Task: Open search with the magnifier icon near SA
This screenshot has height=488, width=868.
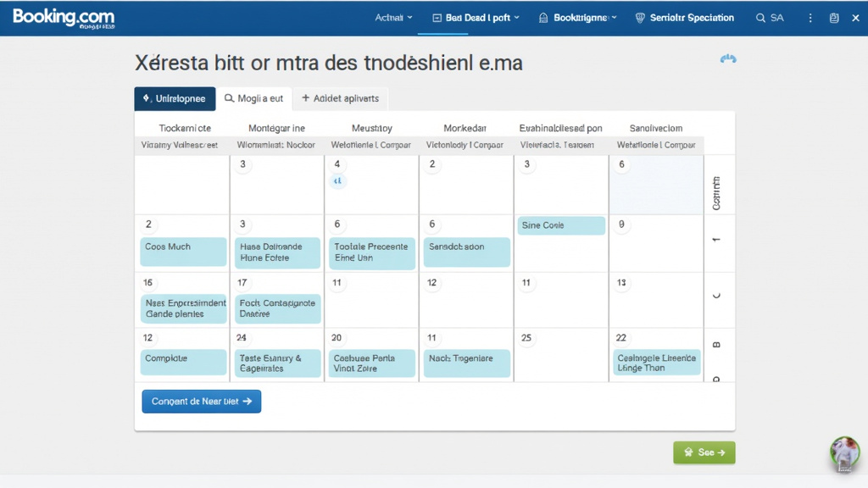Action: (760, 17)
